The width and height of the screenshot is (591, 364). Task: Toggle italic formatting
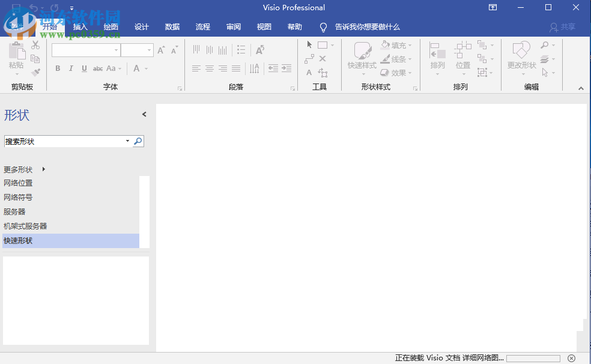(x=71, y=68)
